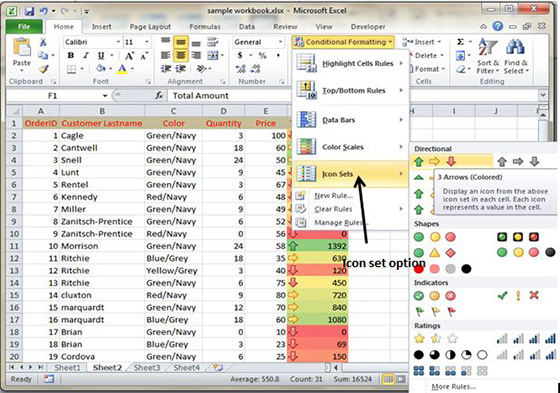
Task: Open the Format cells dropdown
Action: pos(430,69)
